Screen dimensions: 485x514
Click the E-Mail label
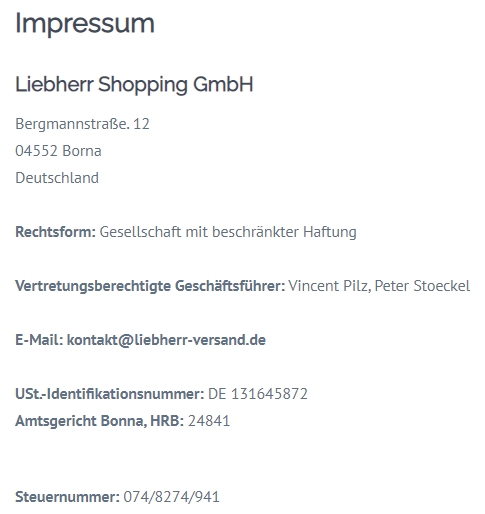(x=39, y=340)
